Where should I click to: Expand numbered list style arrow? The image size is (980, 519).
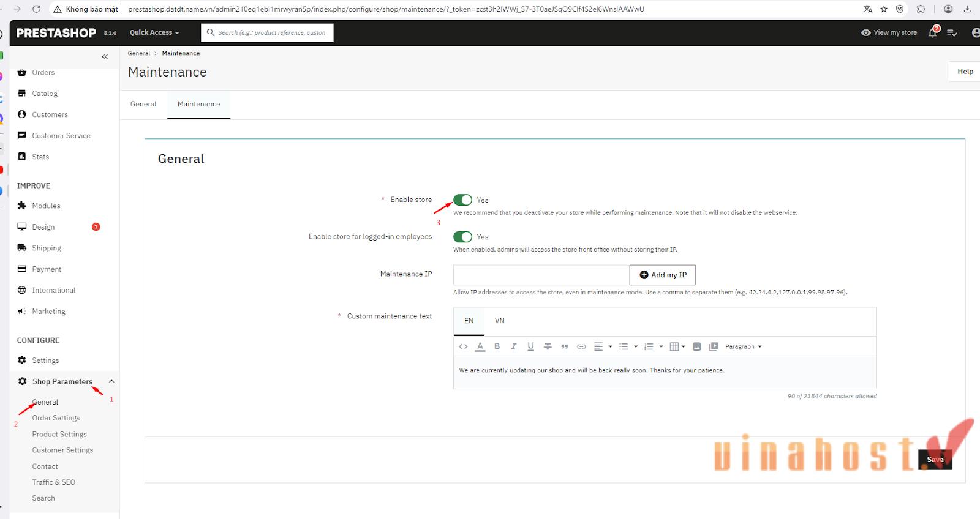(x=661, y=346)
